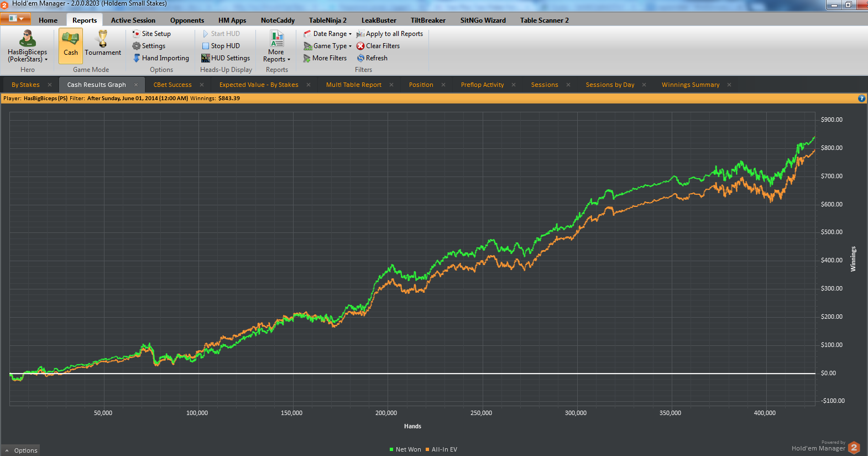Open More Filters

325,58
